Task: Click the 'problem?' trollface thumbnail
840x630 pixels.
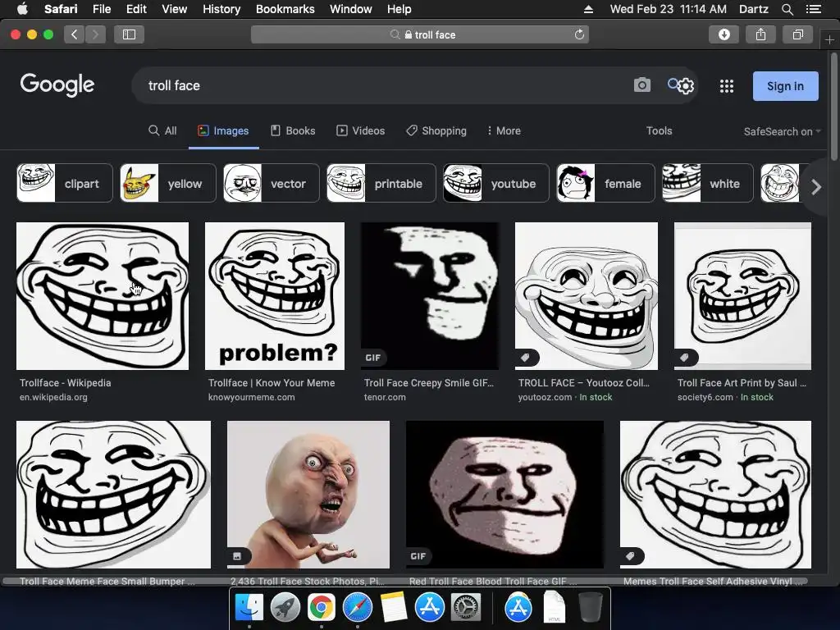Action: pyautogui.click(x=274, y=295)
